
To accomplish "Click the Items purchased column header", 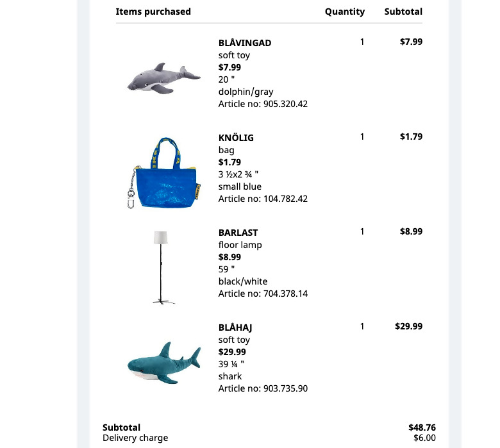I will [153, 12].
